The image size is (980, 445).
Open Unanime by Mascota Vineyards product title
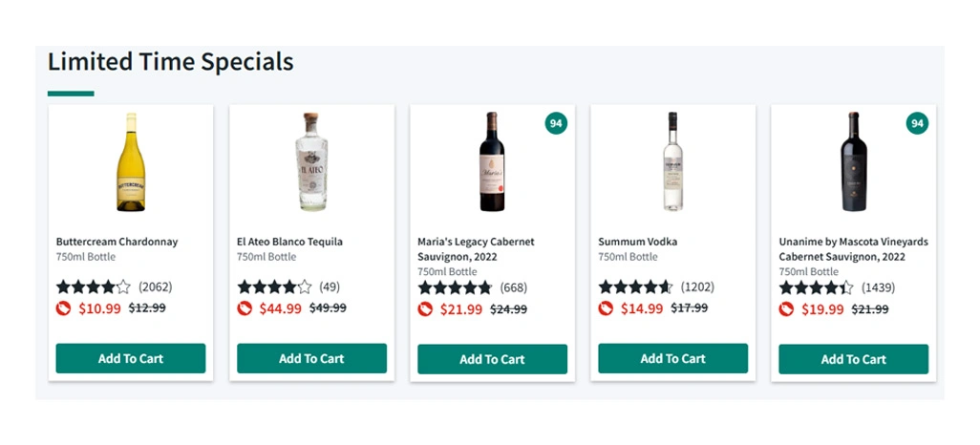coord(854,248)
